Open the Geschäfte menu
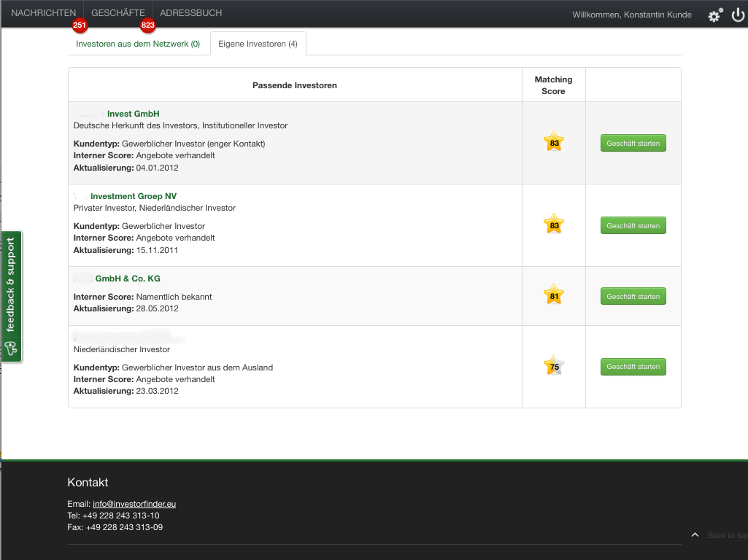This screenshot has width=748, height=560. pos(118,13)
